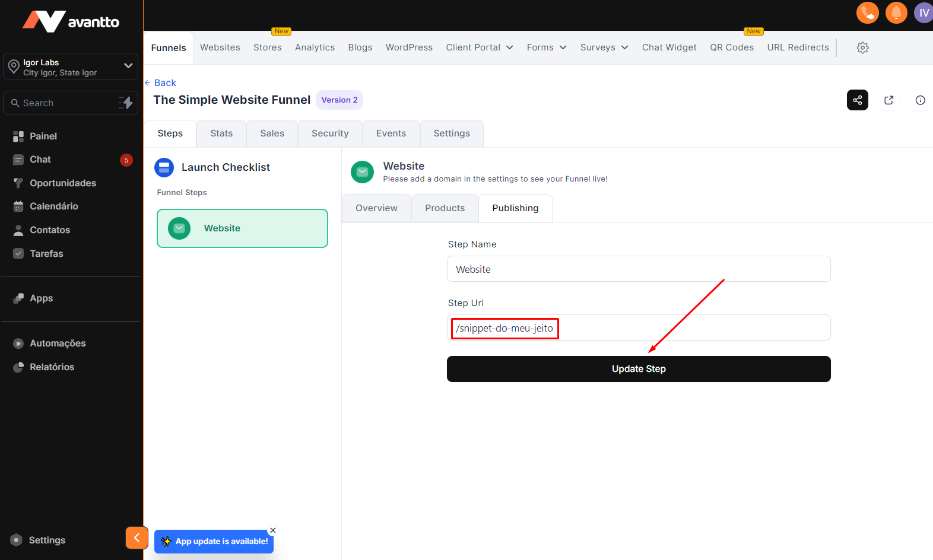The width and height of the screenshot is (933, 560).
Task: Open funnel preview in new window icon
Action: pos(888,100)
